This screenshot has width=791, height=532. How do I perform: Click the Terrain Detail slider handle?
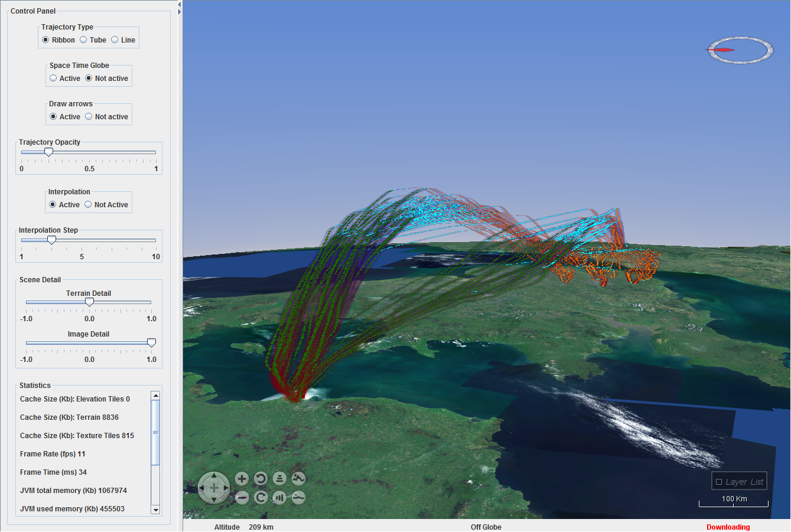[x=89, y=302]
